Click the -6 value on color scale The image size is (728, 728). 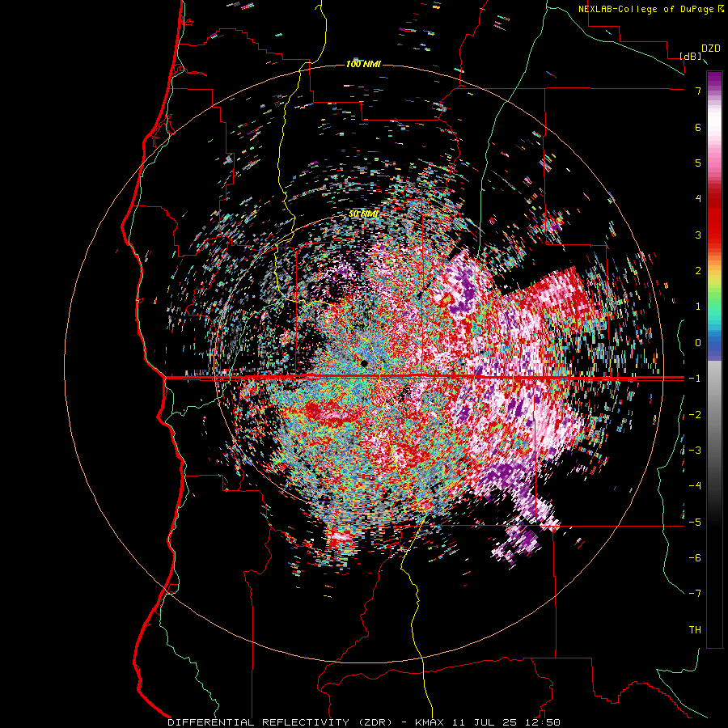[x=694, y=558]
